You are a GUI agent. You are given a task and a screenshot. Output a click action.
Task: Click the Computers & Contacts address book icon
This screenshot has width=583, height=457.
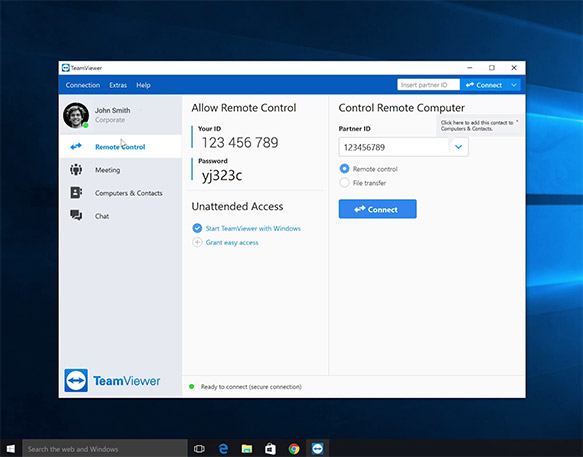point(76,193)
